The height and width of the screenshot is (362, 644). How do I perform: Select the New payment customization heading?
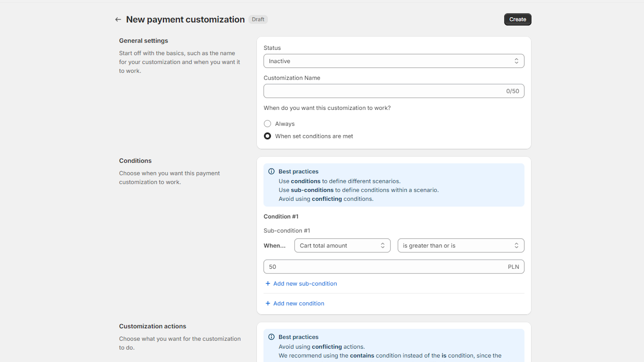pos(185,19)
